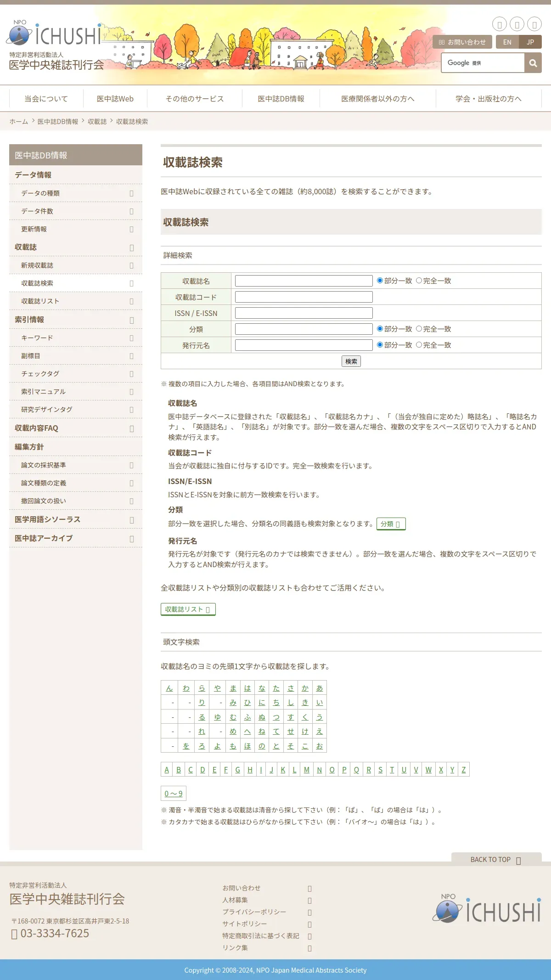Viewport: 551px width, 980px height.
Task: Open the 当会について nav menu
Action: click(x=46, y=99)
